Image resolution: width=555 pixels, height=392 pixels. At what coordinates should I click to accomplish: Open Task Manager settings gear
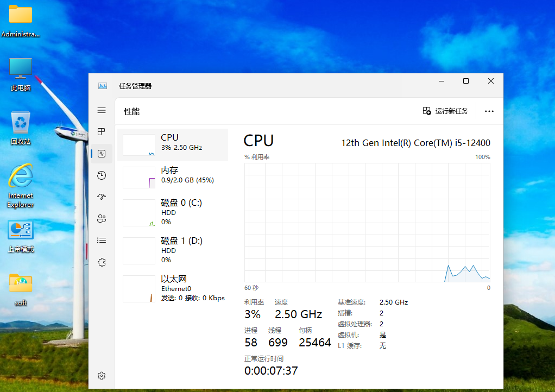point(102,376)
